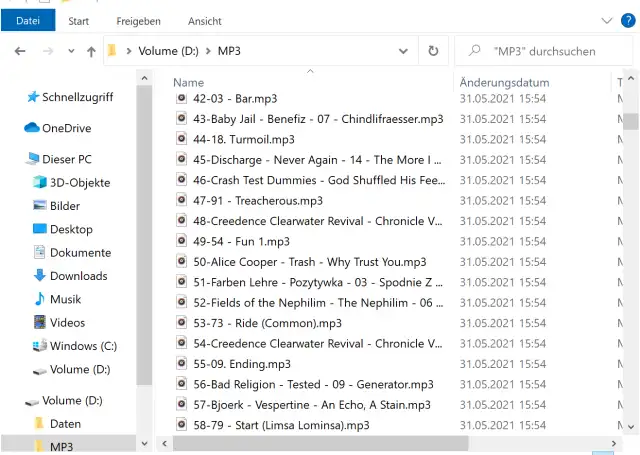Viewport: 640px width, 455px height.
Task: Expand the ribbon with the chevron
Action: 607,20
